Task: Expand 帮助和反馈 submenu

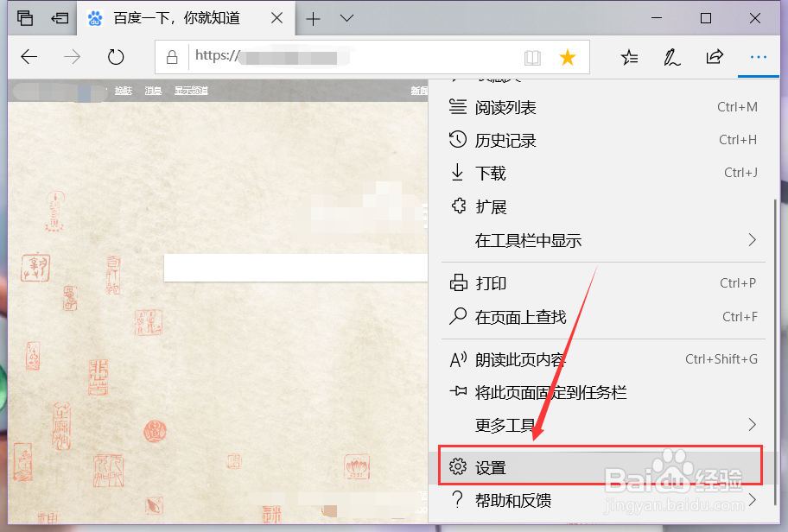Action: [x=602, y=500]
